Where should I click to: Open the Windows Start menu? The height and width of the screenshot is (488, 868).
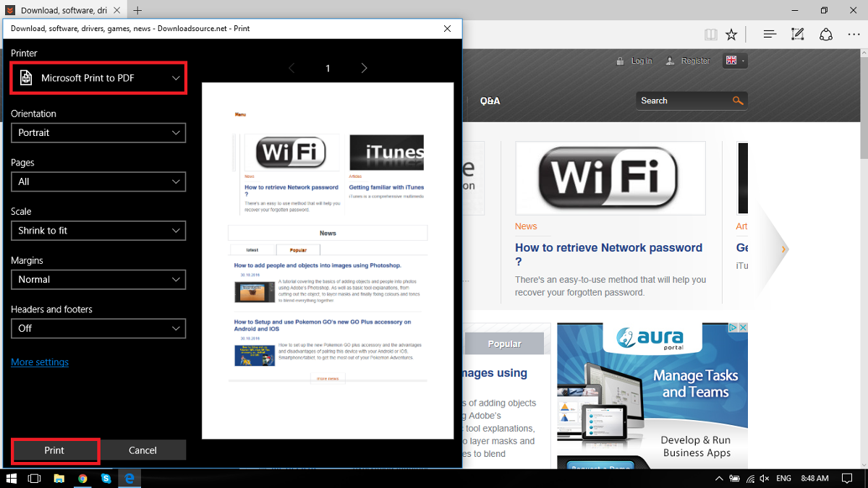11,479
